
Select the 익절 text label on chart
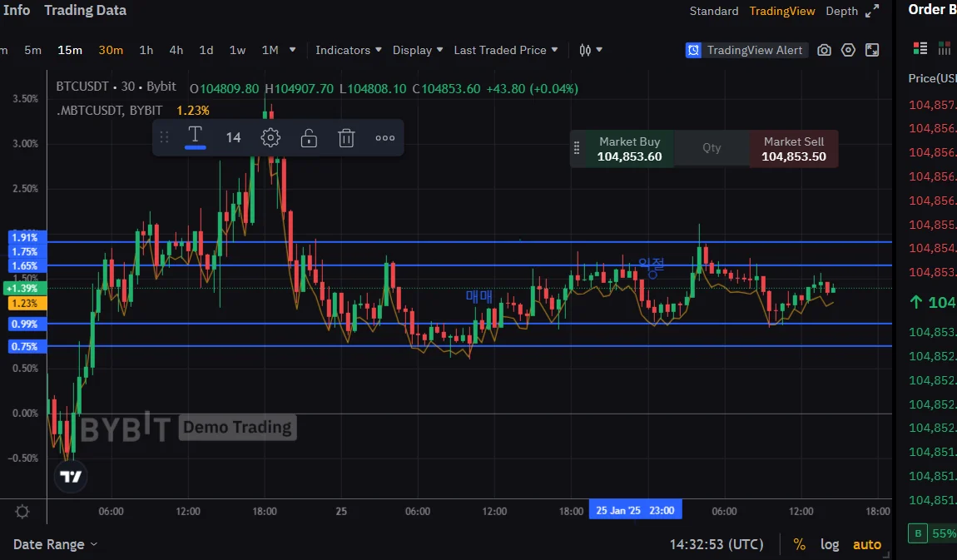(x=651, y=264)
